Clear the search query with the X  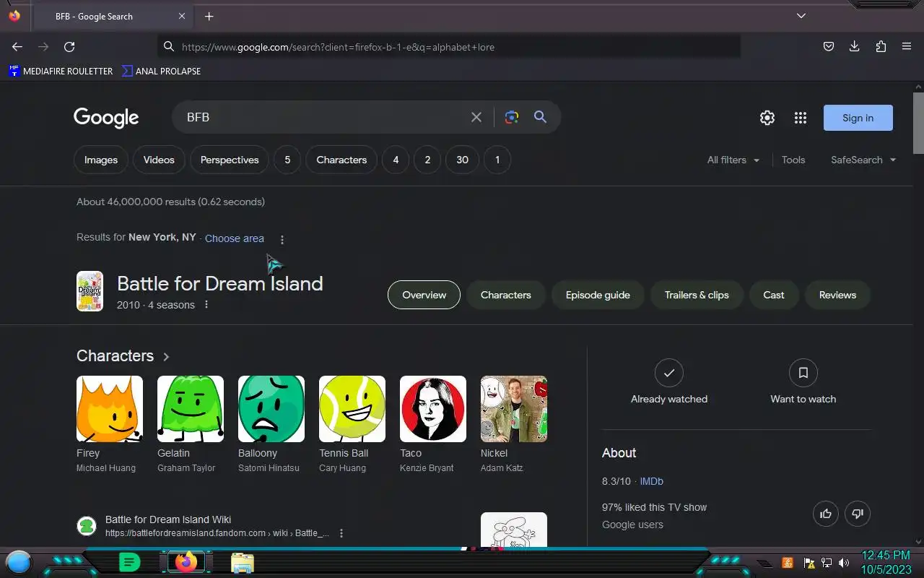click(476, 117)
